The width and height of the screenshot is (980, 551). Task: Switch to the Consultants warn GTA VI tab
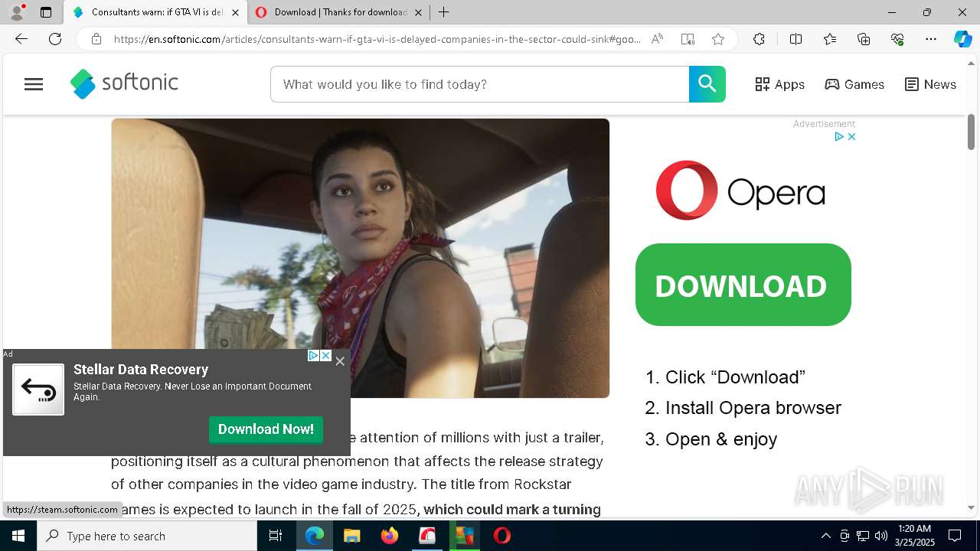[156, 12]
